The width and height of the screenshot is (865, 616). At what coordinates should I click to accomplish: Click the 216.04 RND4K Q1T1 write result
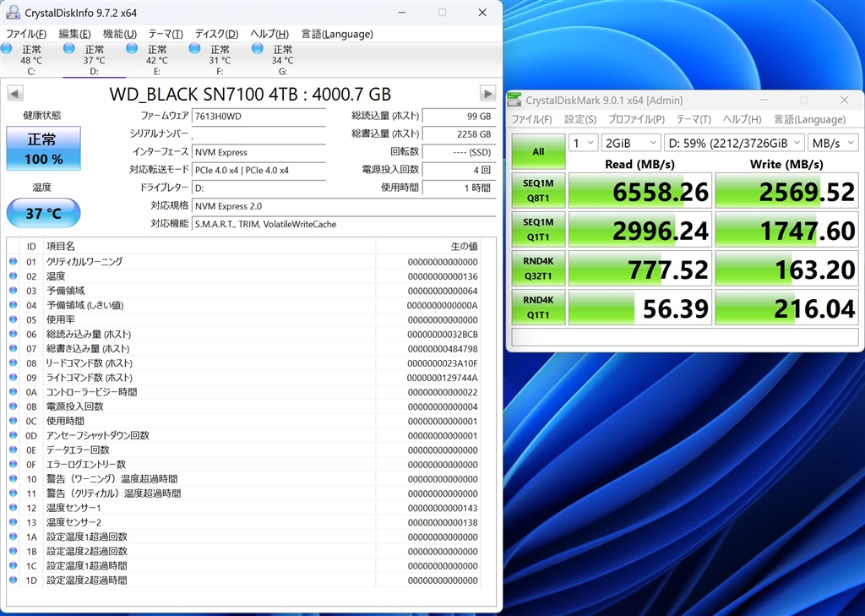786,308
